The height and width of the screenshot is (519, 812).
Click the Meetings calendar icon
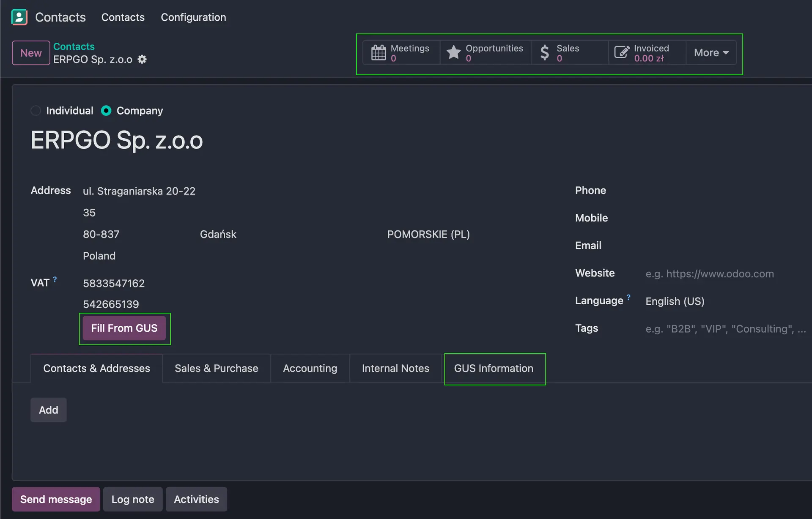pyautogui.click(x=378, y=53)
